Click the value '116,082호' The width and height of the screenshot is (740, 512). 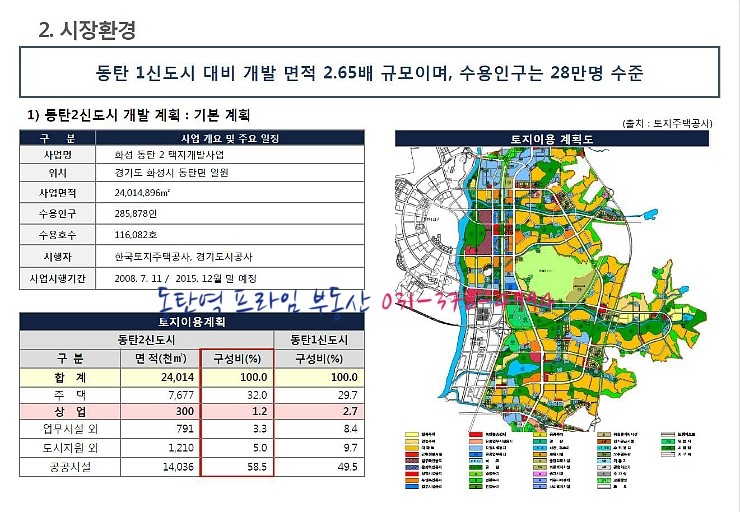[x=136, y=235]
